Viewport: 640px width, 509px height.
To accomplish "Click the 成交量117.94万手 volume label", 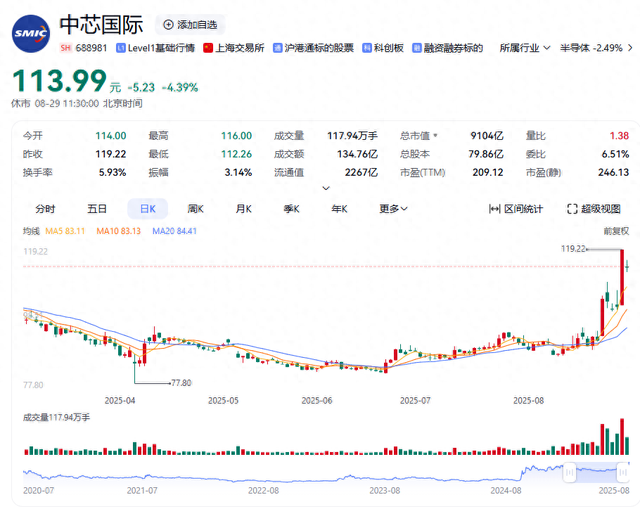I will click(56, 418).
